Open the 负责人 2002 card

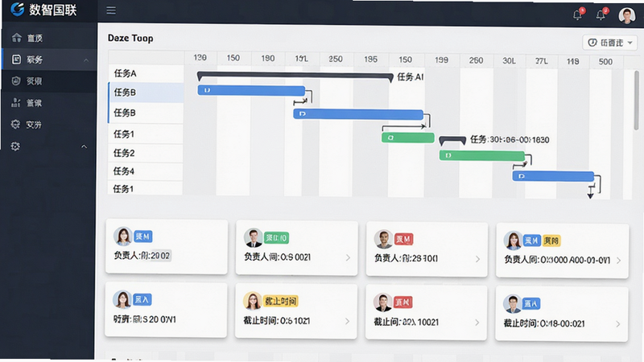167,246
